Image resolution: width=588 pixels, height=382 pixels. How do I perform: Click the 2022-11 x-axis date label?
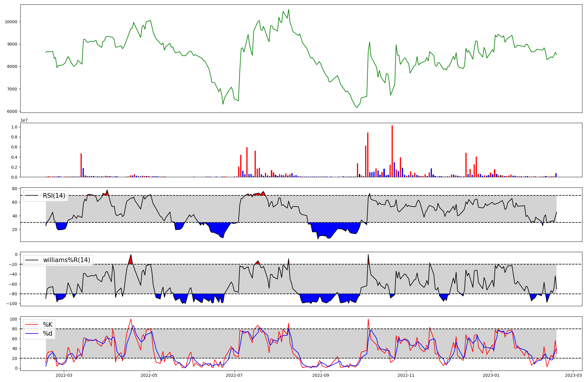(x=406, y=375)
